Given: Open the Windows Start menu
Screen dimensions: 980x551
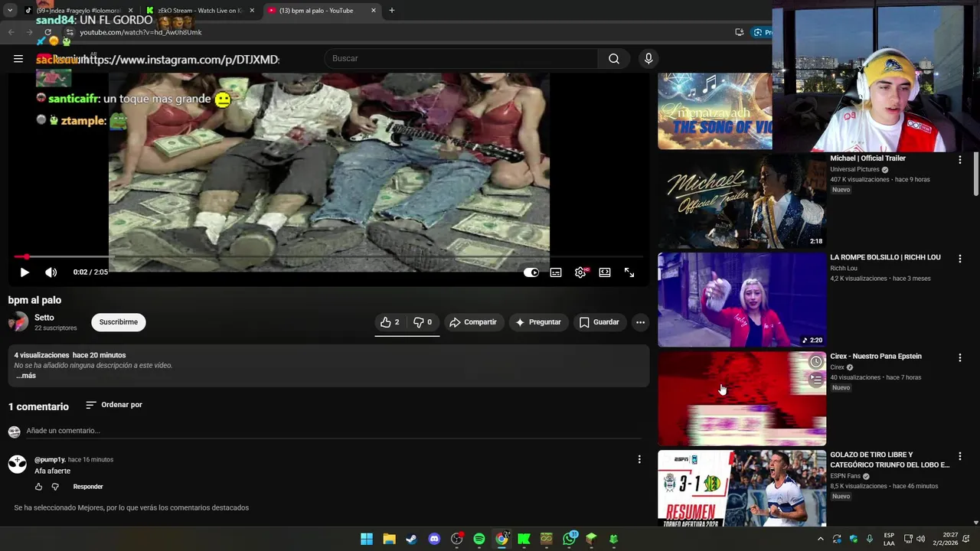Looking at the screenshot, I should 367,539.
